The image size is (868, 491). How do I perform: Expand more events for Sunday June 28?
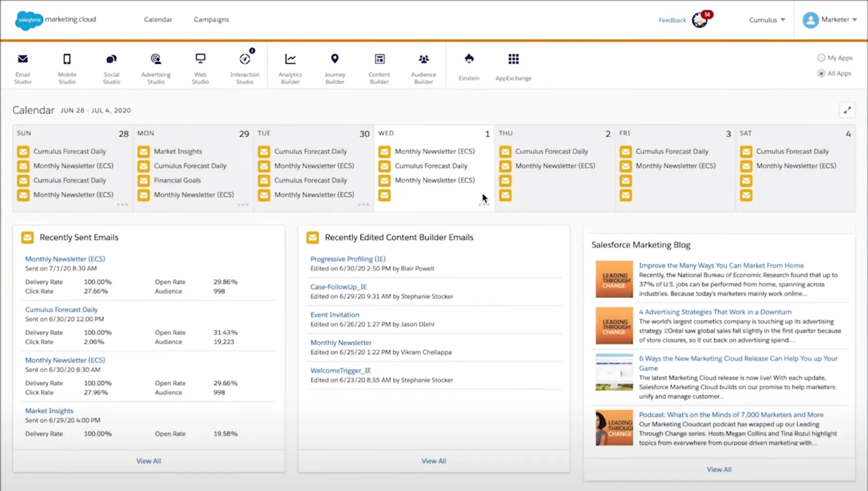(x=122, y=205)
